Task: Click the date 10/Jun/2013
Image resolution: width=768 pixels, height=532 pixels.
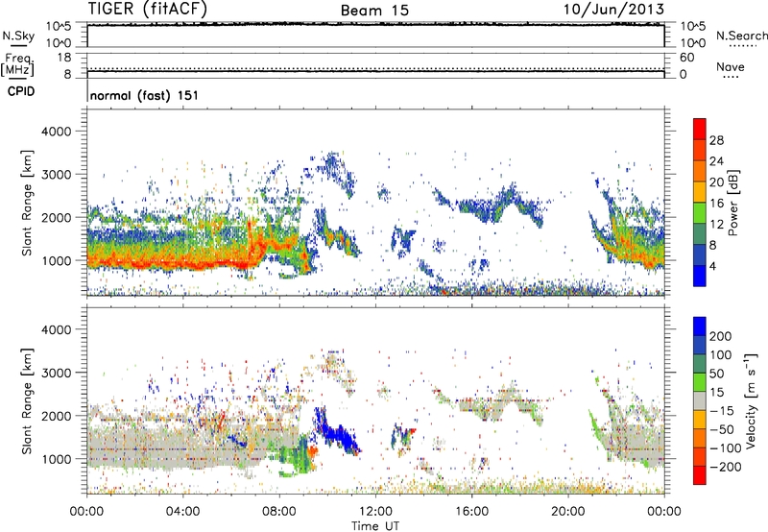Action: 613,10
